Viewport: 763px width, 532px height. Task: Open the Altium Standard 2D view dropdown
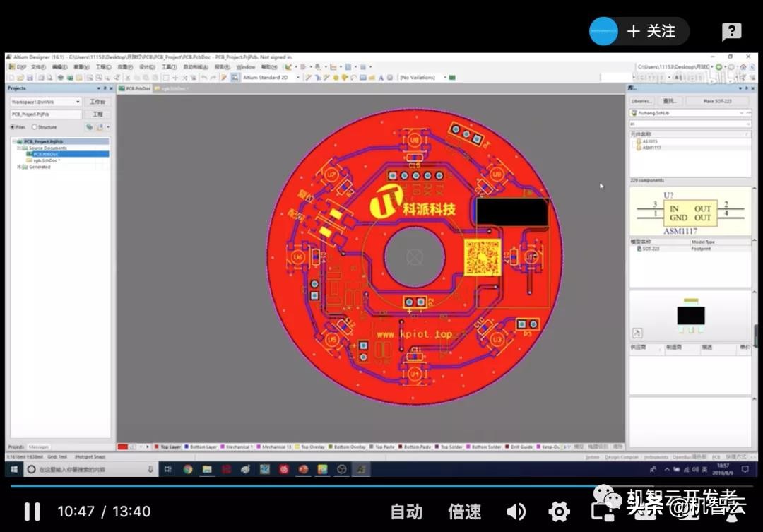[297, 77]
